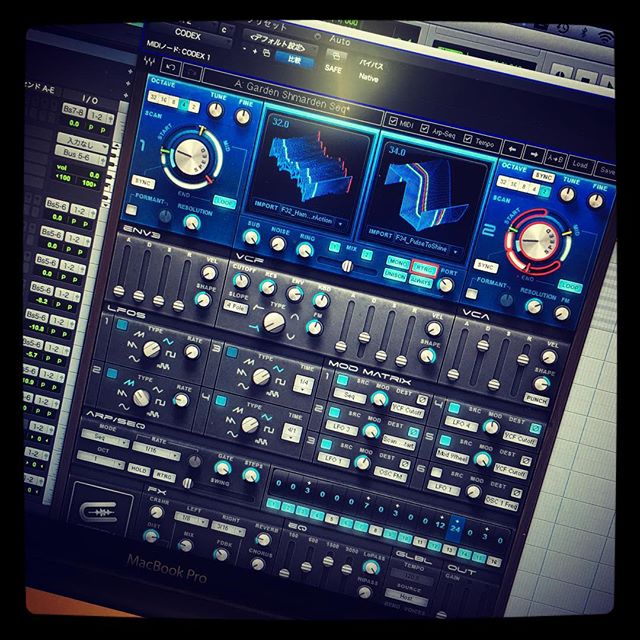Choose the random wave icon on LFO 1
Image resolution: width=640 pixels, height=640 pixels.
162,367
